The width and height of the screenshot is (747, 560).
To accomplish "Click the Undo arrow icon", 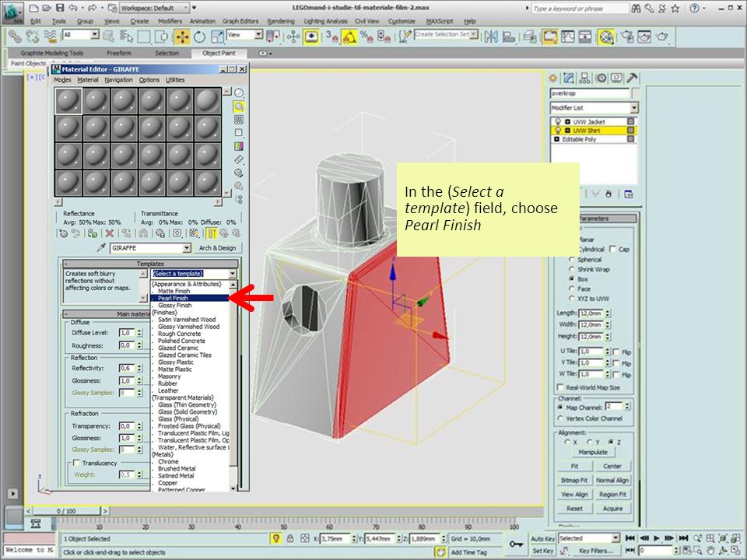I will 73,8.
